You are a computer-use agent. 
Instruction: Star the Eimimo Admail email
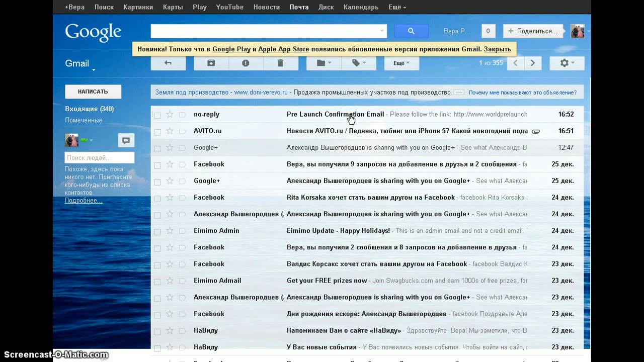coord(170,280)
